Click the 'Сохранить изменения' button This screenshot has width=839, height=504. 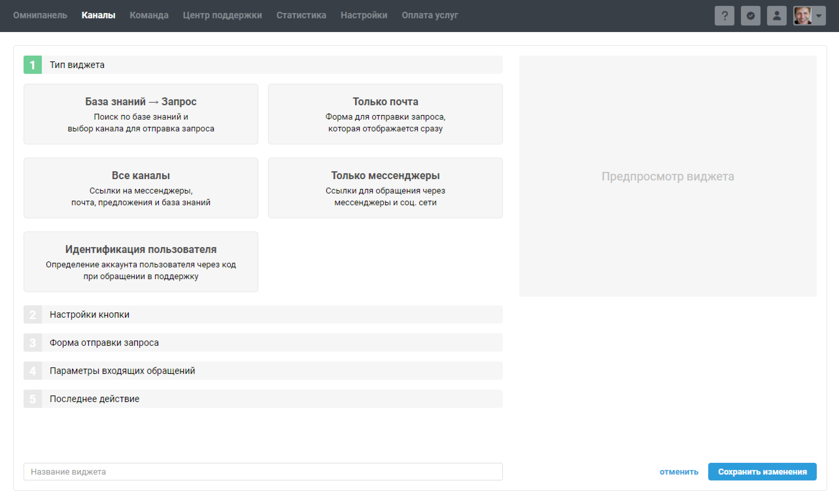[762, 471]
